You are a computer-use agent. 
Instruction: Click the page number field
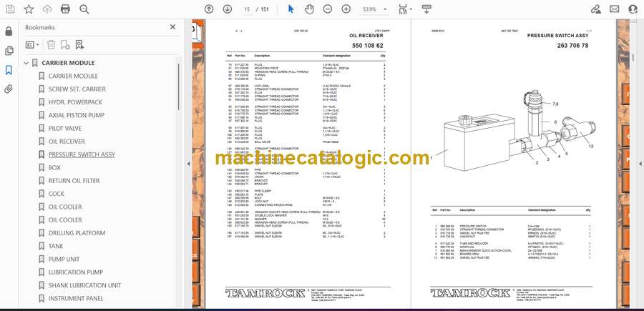[x=247, y=9]
